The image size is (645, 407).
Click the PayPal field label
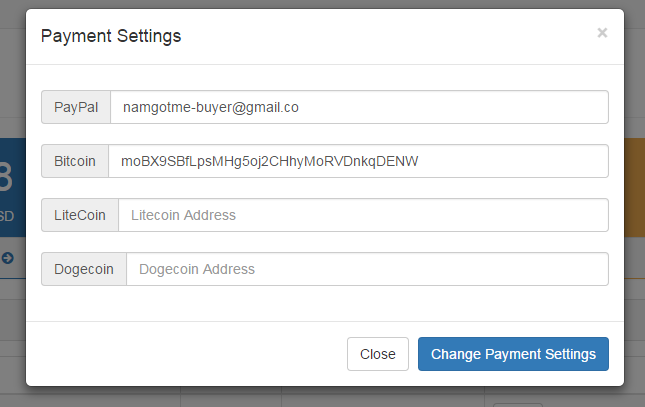coord(76,107)
